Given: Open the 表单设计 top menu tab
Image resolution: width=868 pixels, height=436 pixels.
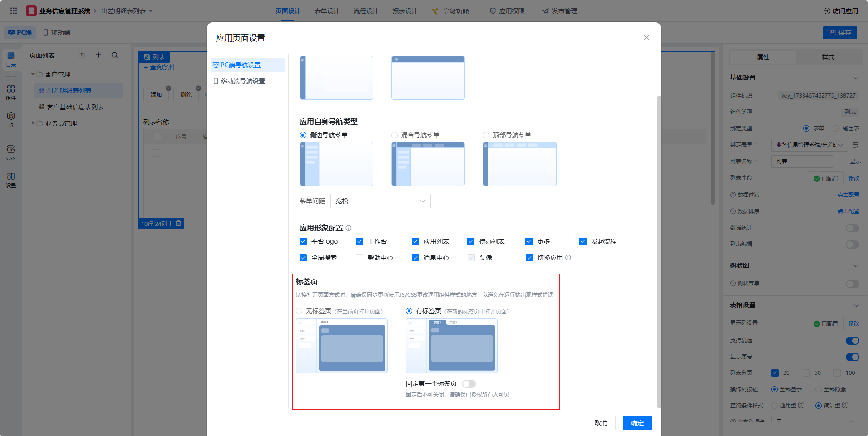Looking at the screenshot, I should (327, 11).
